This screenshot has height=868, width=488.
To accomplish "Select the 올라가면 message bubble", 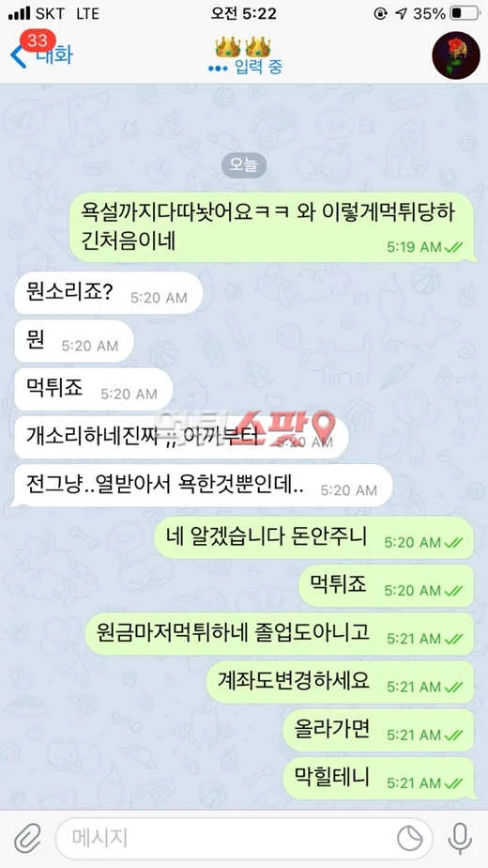I will [378, 730].
